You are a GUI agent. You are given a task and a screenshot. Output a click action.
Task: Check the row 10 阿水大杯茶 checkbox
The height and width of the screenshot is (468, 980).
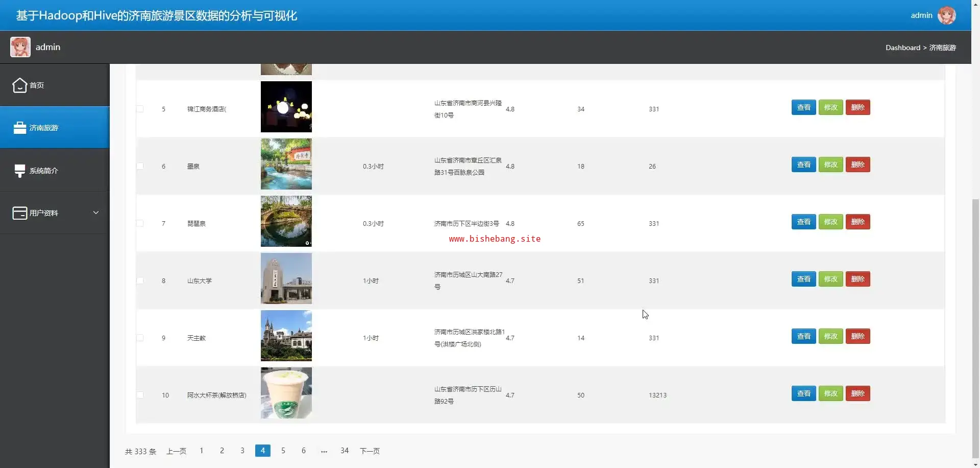pyautogui.click(x=140, y=395)
